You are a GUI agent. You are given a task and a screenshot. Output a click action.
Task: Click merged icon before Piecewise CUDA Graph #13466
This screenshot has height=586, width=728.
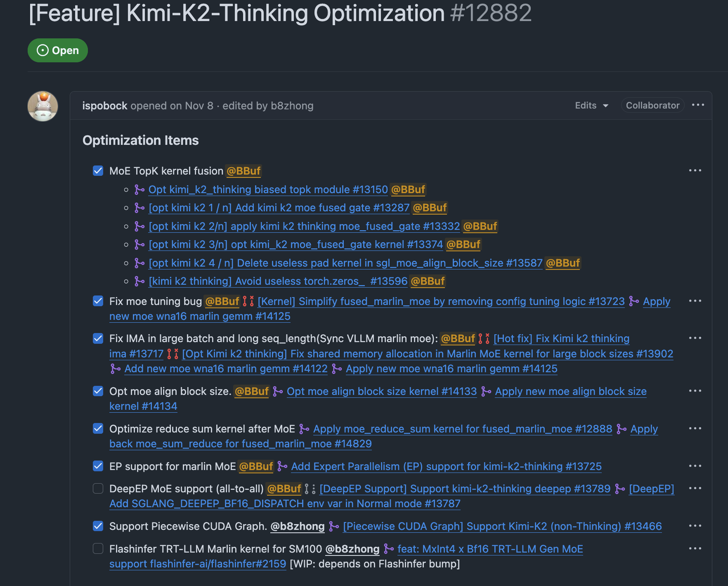(x=334, y=526)
